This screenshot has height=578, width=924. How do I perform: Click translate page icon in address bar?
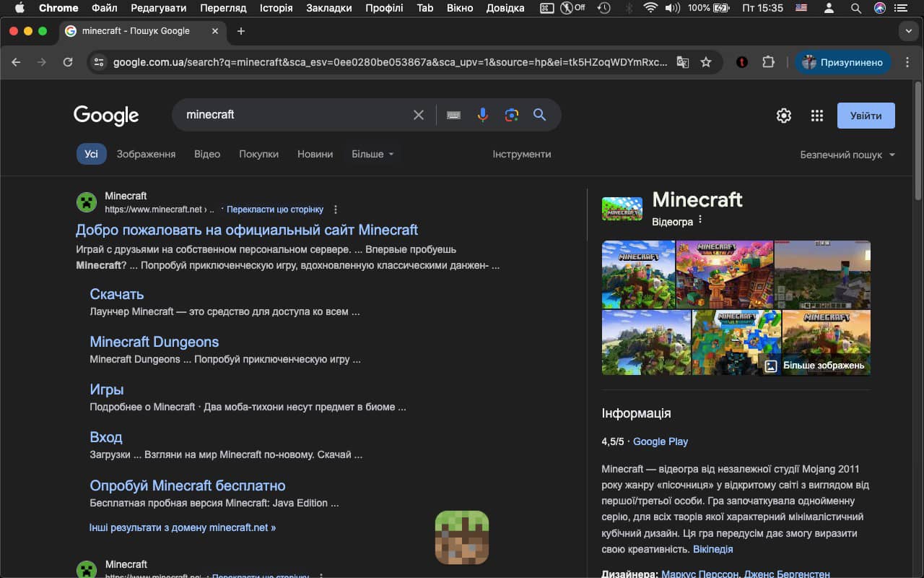click(682, 62)
